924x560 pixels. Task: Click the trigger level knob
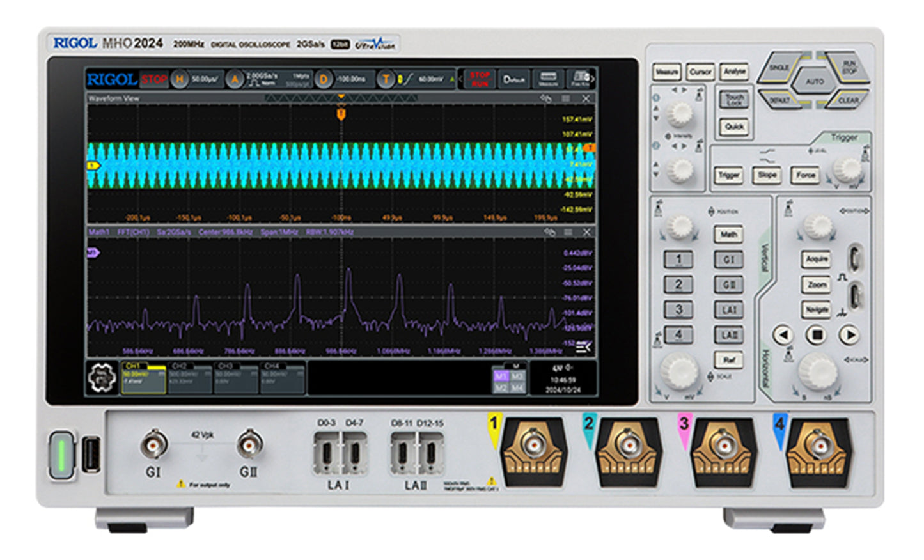tap(849, 169)
